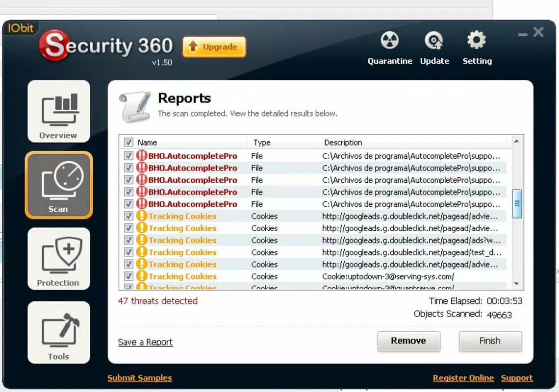Minimize the Security 360 window
This screenshot has width=559, height=392.
[523, 35]
